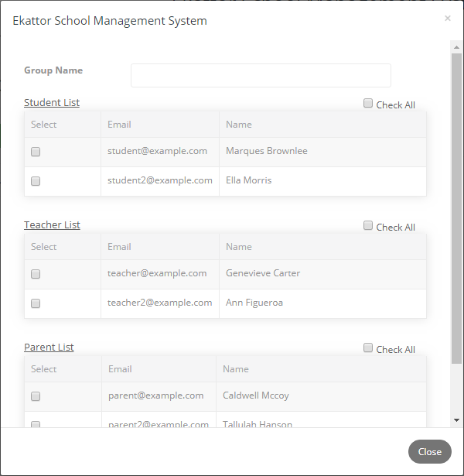Viewport: 464px width, 476px height.
Task: Select student Marques Brownlee checkbox
Action: (x=36, y=152)
